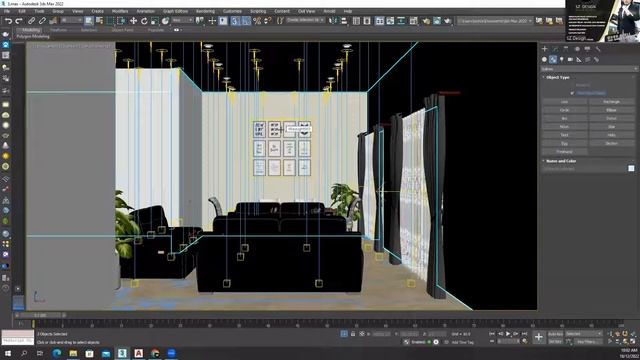Uncheck the Start New Shape checkbox
The width and height of the screenshot is (640, 360).
pyautogui.click(x=572, y=93)
